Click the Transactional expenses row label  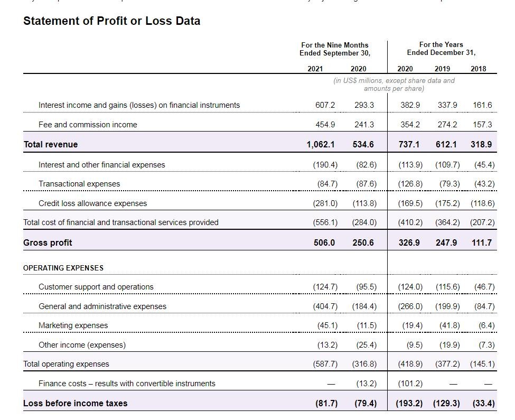pos(79,184)
